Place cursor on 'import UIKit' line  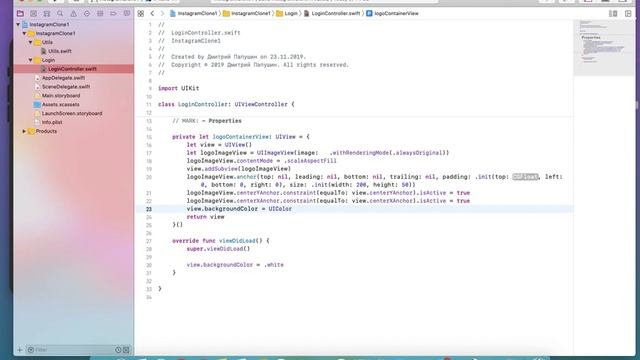[x=179, y=88]
